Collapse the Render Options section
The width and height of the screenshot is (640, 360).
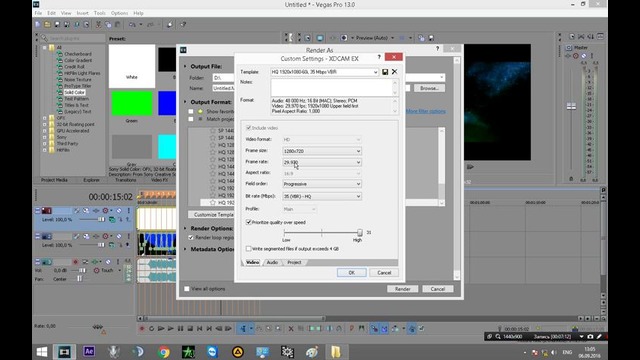(x=185, y=229)
